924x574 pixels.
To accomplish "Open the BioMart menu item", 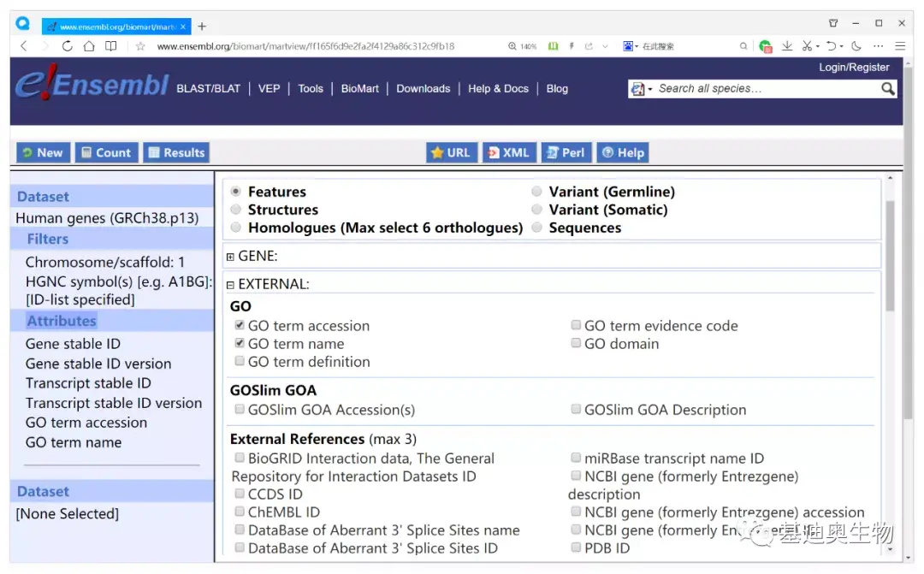I will pos(359,88).
